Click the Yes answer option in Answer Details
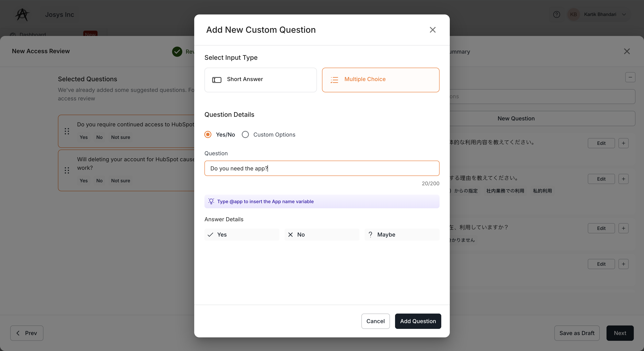 [x=242, y=234]
